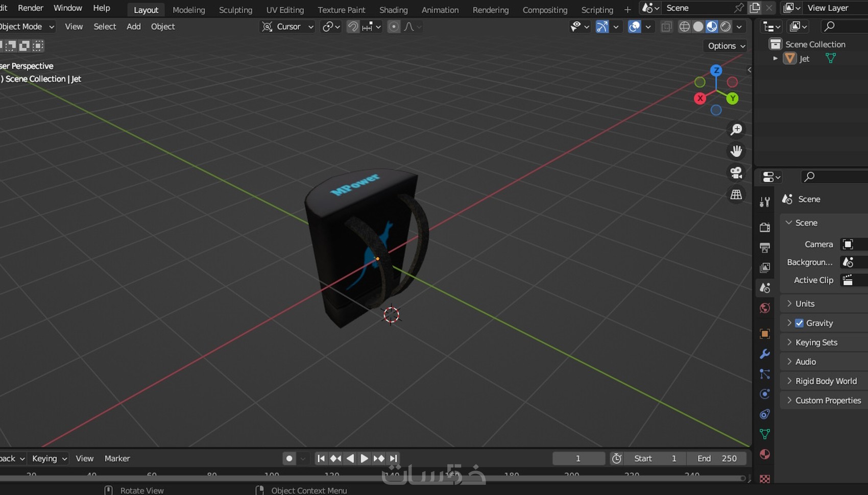This screenshot has width=868, height=495.
Task: Open the Render properties tab
Action: click(x=765, y=227)
